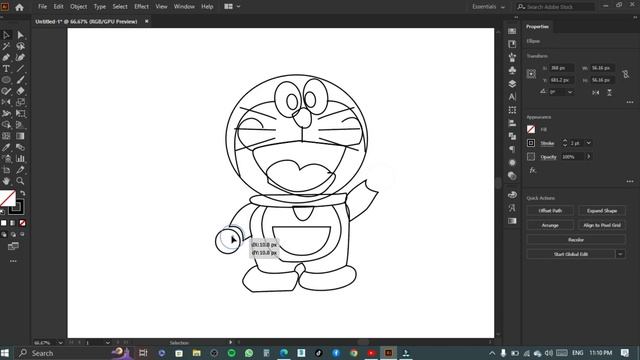Show more Appearance options

pos(630,181)
